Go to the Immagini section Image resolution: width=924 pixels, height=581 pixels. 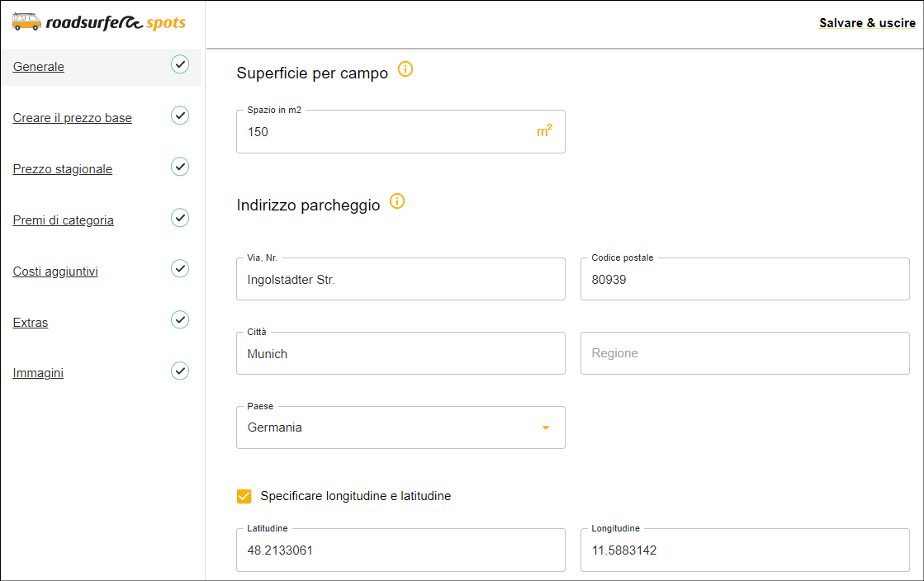38,373
